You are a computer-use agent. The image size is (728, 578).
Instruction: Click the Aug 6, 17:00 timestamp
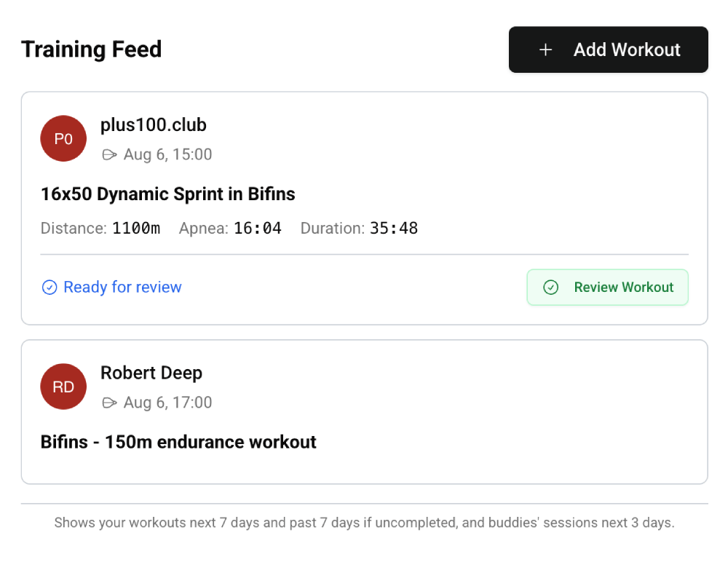coord(167,403)
